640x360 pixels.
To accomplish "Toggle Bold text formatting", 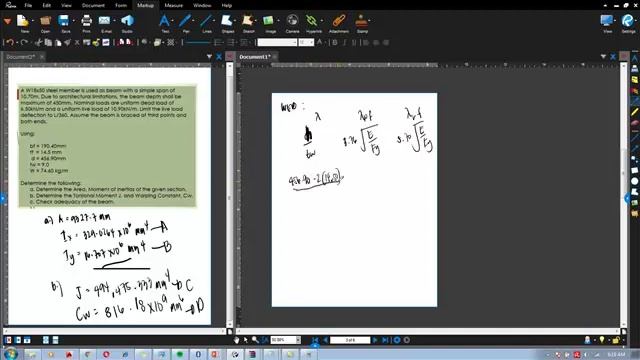I will point(335,42).
